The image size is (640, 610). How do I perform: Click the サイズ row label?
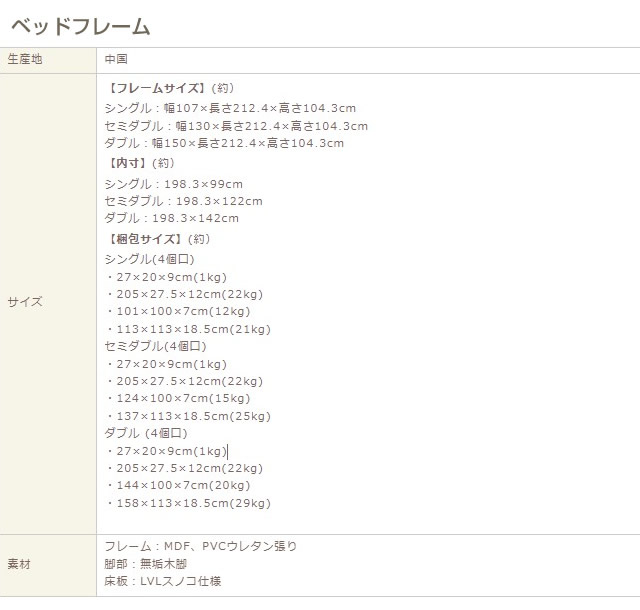pos(25,302)
